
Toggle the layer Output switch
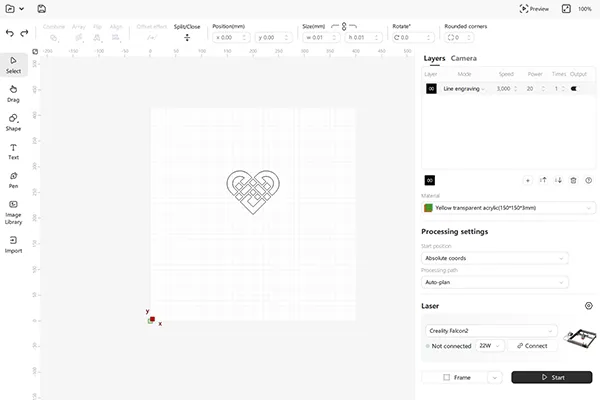(575, 89)
